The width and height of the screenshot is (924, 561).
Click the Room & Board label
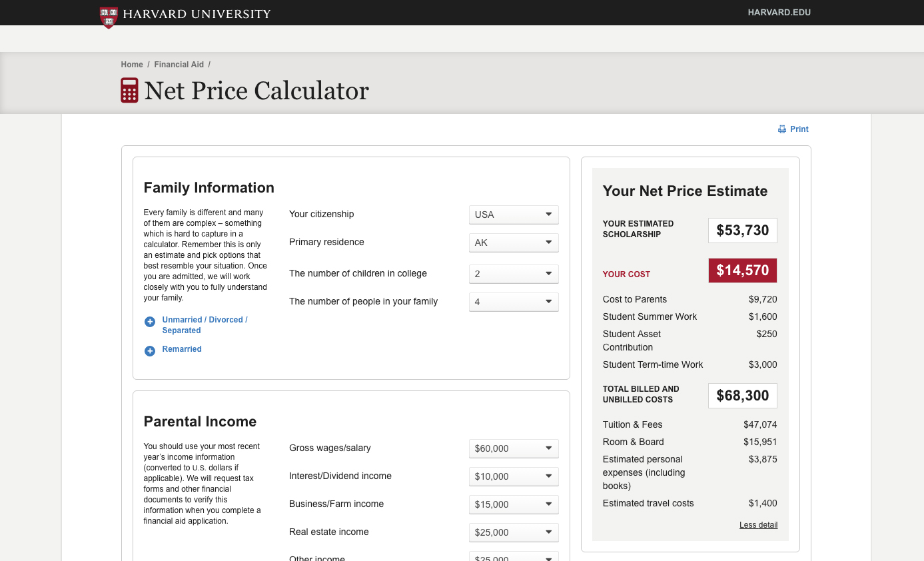click(x=634, y=442)
